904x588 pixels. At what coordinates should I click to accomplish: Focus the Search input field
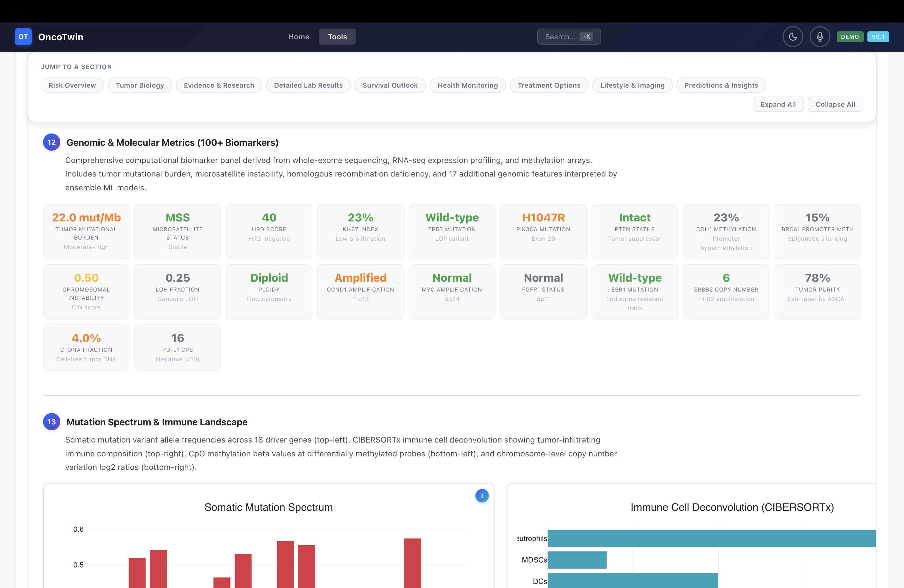(x=560, y=37)
